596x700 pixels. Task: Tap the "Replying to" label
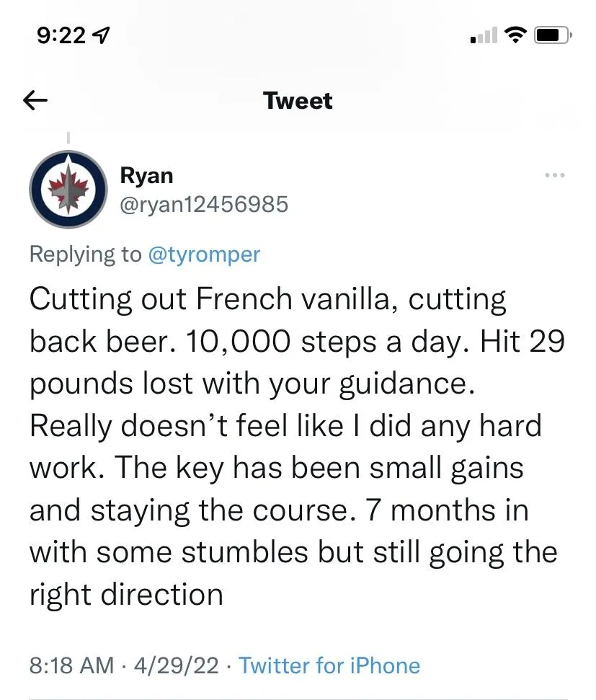point(85,254)
